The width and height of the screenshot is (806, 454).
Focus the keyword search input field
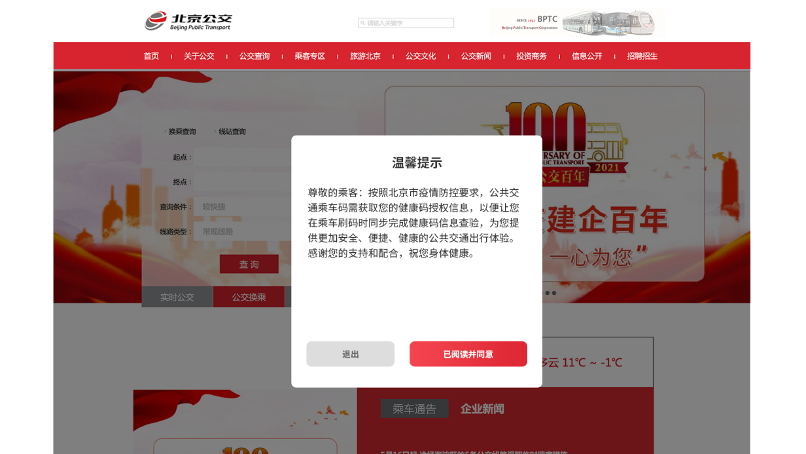(409, 22)
